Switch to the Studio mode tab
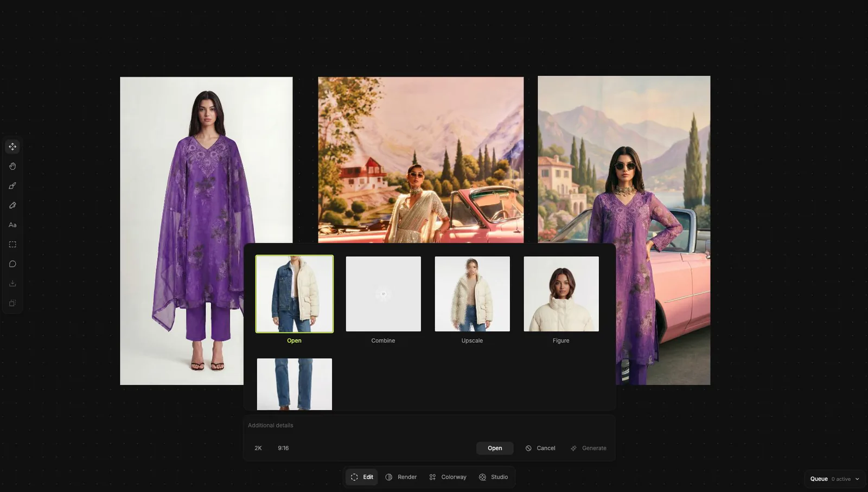This screenshot has height=492, width=868. click(493, 477)
